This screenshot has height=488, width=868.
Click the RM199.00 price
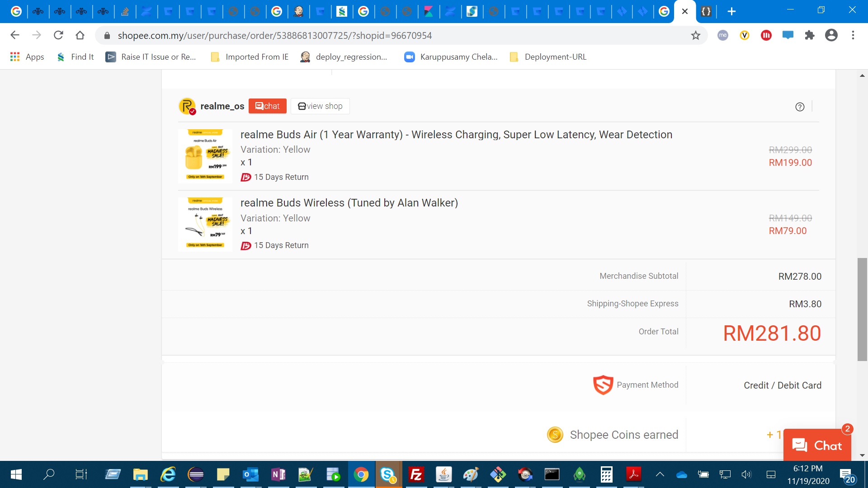tap(790, 163)
